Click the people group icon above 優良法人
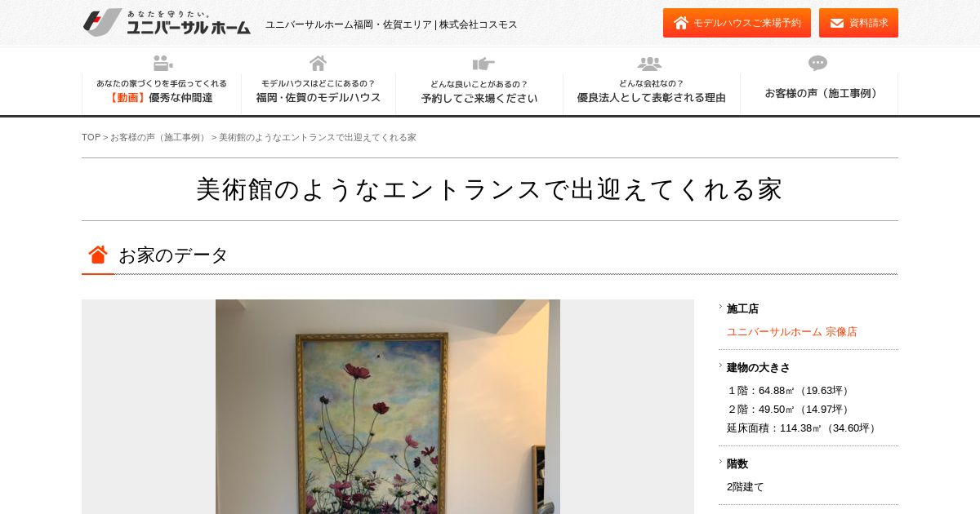The image size is (980, 514). point(650,64)
